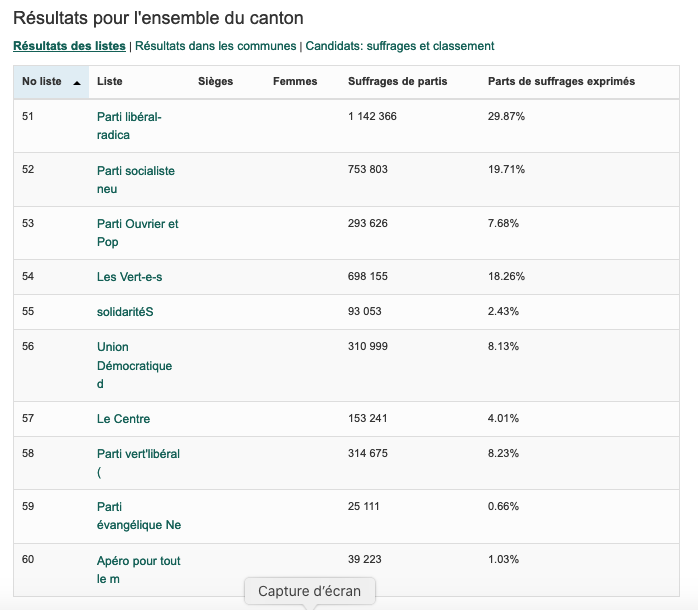Open the Résultats des listes tab
Viewport: 698px width, 610px height.
(x=69, y=46)
